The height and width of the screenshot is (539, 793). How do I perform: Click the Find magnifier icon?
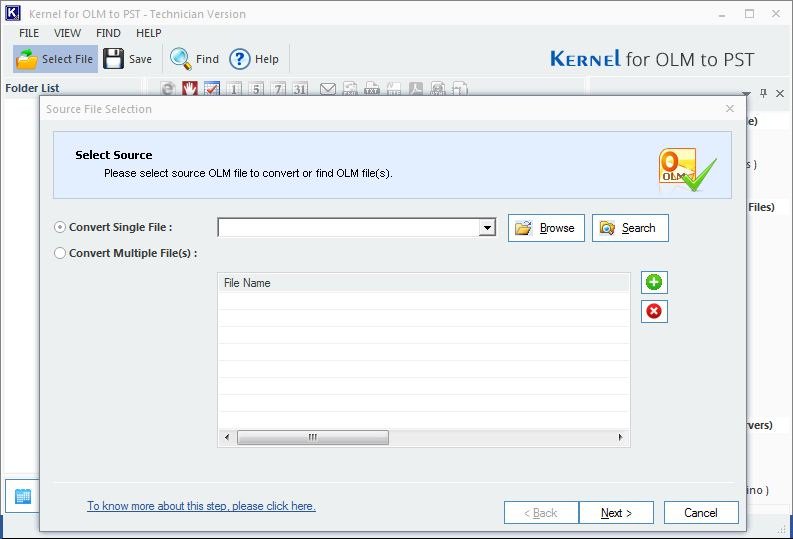click(180, 59)
